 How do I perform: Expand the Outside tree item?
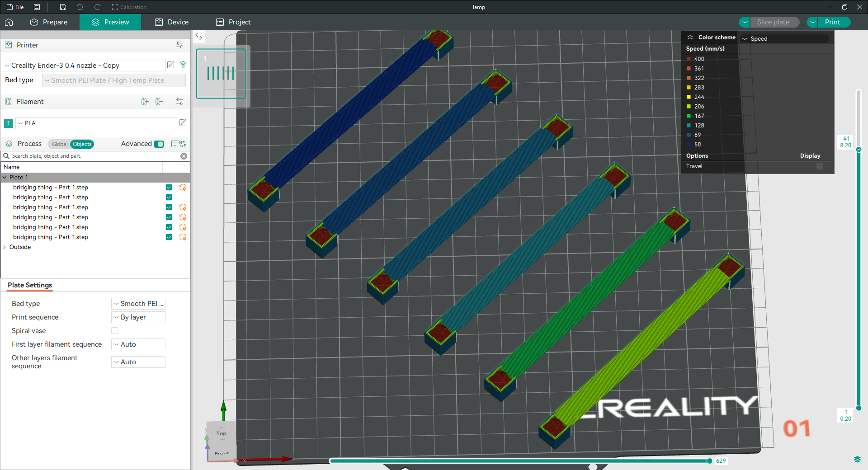[5, 247]
